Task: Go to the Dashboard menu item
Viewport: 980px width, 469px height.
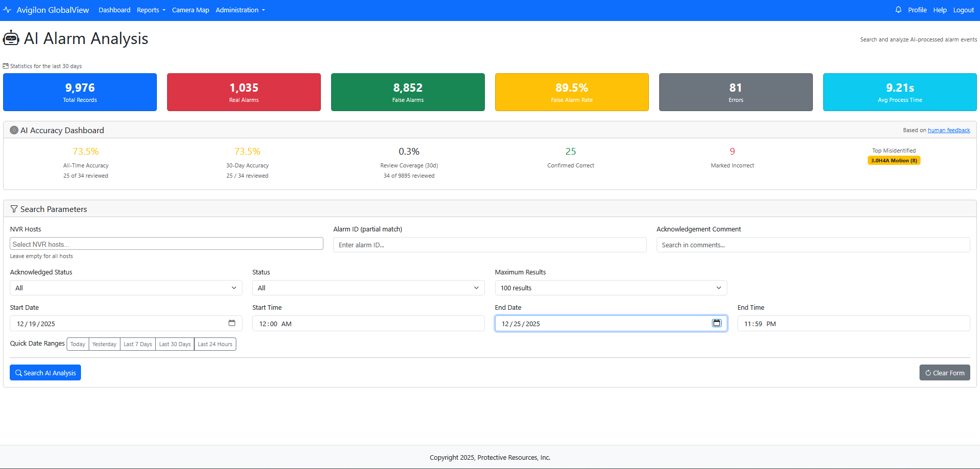Action: click(114, 10)
